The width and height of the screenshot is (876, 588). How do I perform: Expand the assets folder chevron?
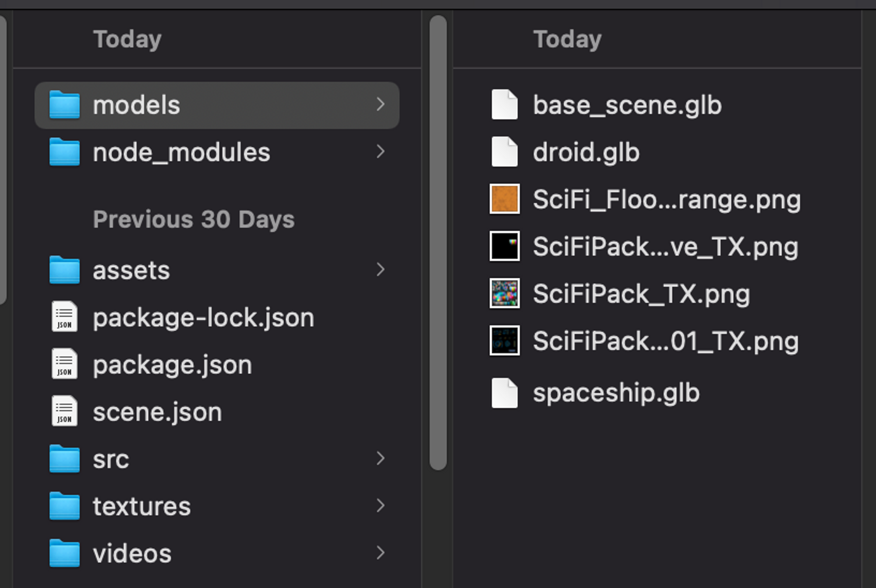click(x=380, y=270)
